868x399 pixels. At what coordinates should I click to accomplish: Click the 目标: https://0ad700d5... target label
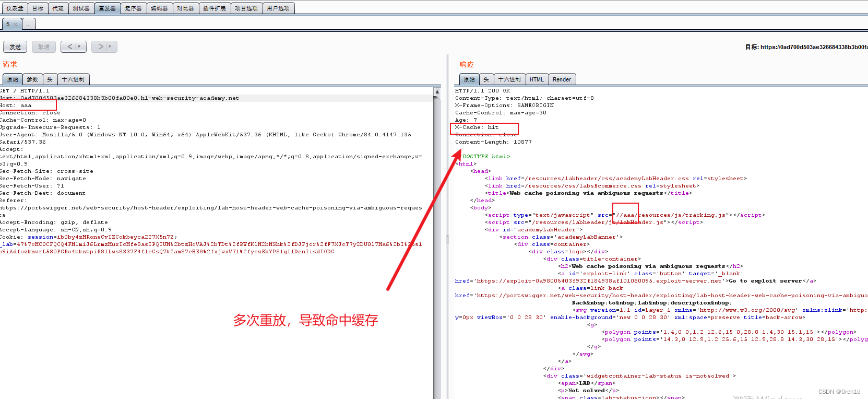806,47
